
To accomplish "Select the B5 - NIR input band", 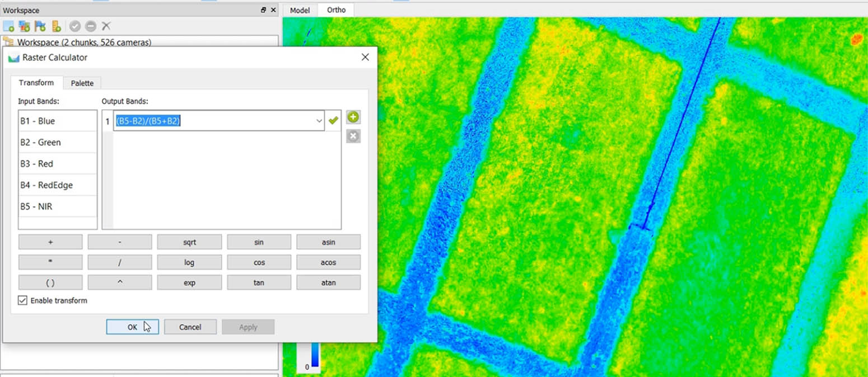I will coord(58,206).
